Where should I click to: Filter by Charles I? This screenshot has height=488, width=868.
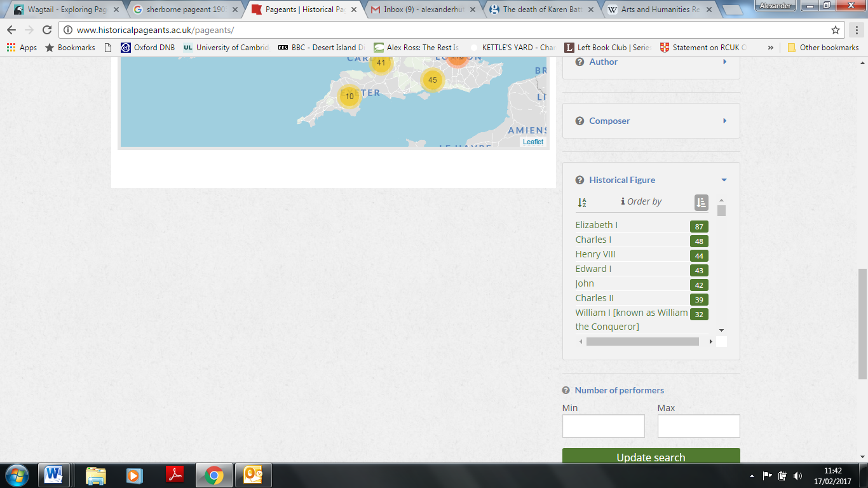(x=593, y=240)
